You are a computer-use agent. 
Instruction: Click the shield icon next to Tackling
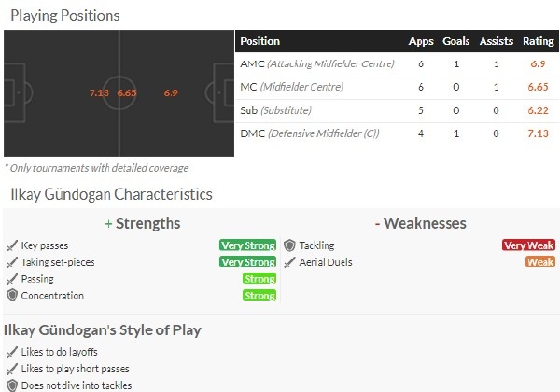point(290,245)
